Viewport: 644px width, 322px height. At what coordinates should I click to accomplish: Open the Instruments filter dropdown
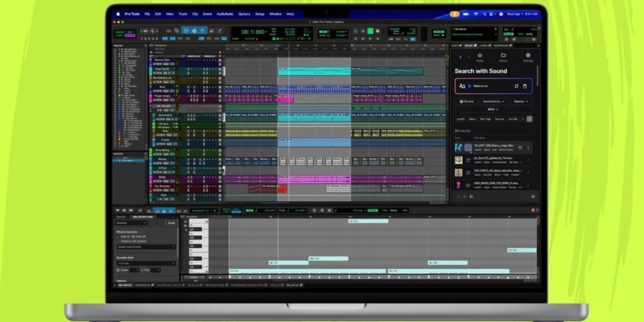click(x=493, y=102)
